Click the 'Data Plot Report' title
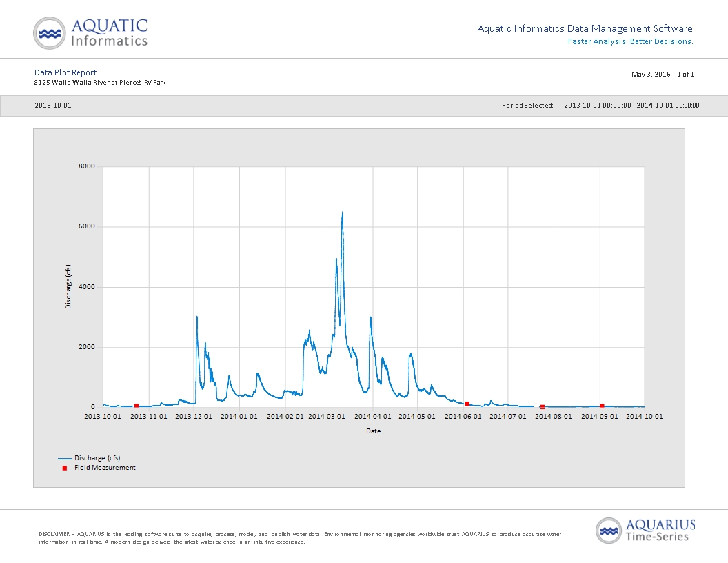728x563 pixels. [x=65, y=72]
